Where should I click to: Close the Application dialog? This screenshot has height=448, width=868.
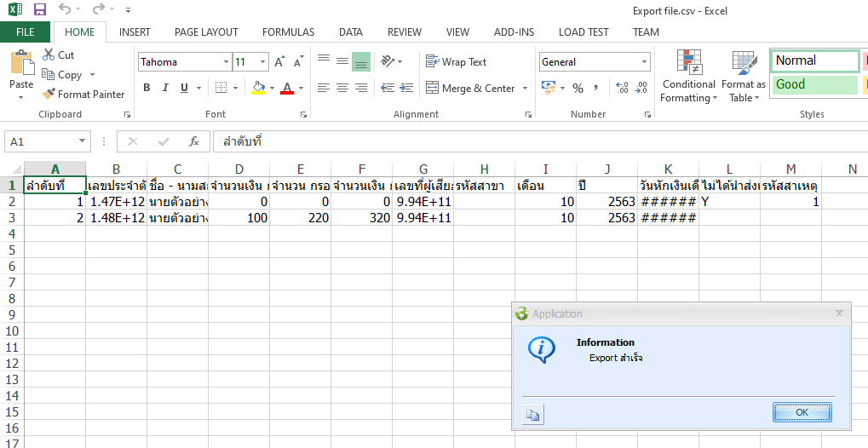coord(839,313)
